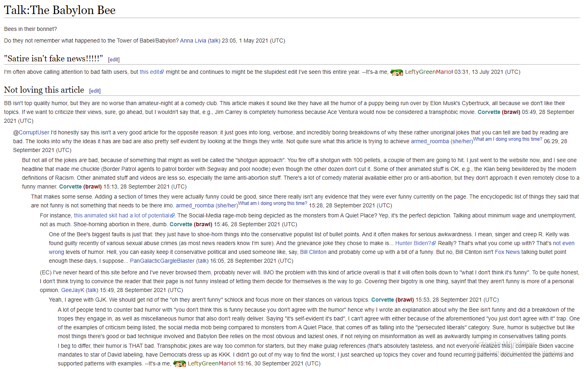Click the timestamp "15:49, 28 September 2021 (UTC)"
The image size is (588, 369).
(x=141, y=290)
